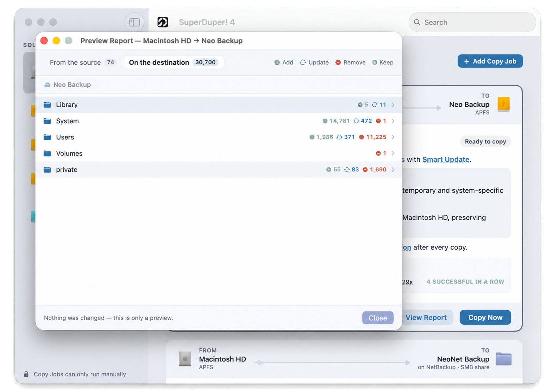
Task: Expand the Volumes folder row chevron
Action: coord(393,153)
